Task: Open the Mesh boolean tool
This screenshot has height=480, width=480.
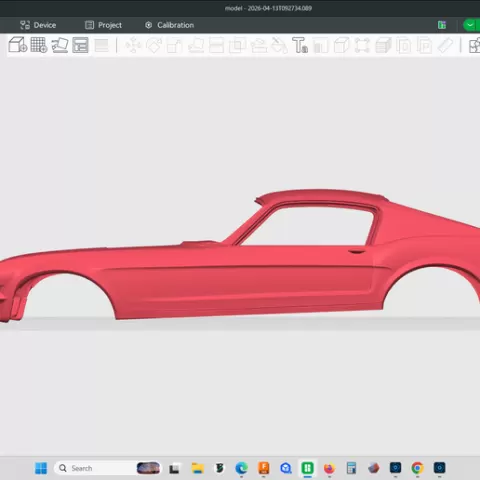Action: [237, 46]
